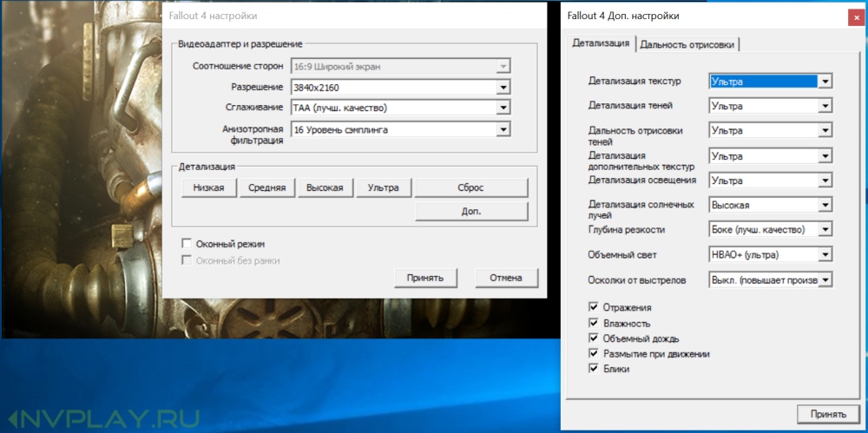Enable the Оконный режим checkbox
This screenshot has width=868, height=433.
[187, 244]
